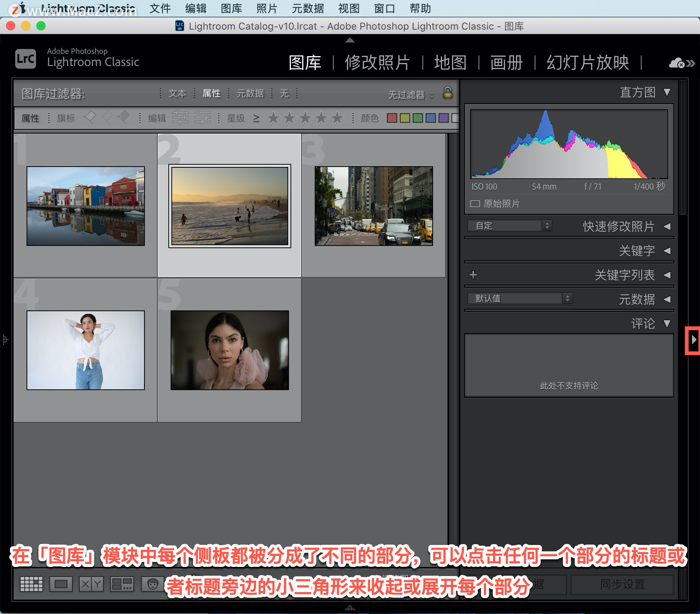Open the 文件 menu
Image resolution: width=700 pixels, height=614 pixels.
pyautogui.click(x=160, y=8)
